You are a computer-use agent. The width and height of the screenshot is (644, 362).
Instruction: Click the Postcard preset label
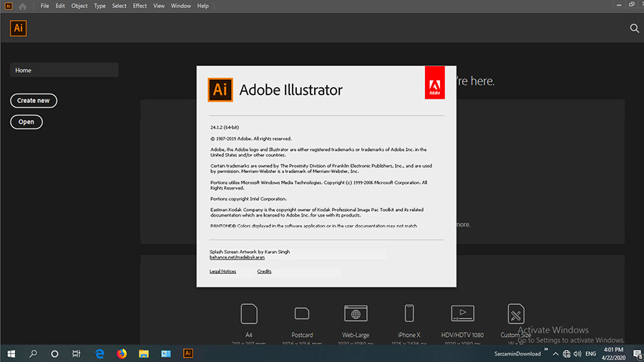pyautogui.click(x=302, y=335)
